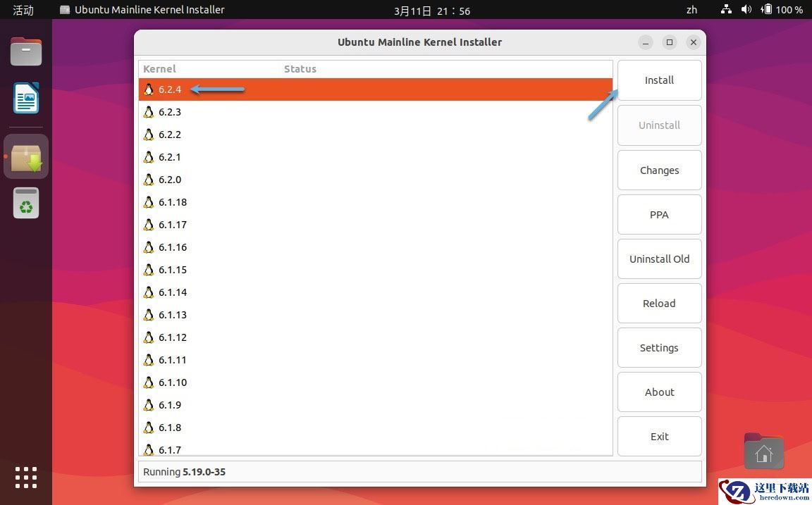
Task: Click the penguin icon beside kernel 6.1.10
Action: 149,382
